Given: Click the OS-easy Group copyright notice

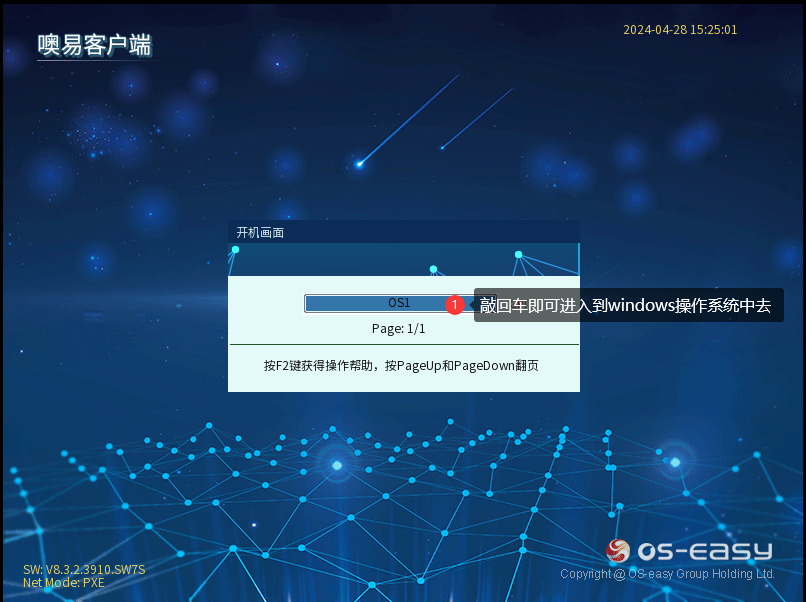Looking at the screenshot, I should [x=667, y=574].
